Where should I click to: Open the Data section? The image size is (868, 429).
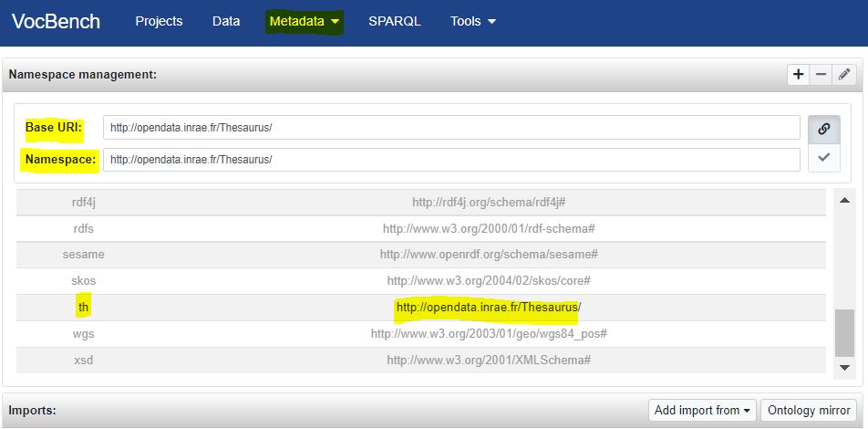pos(225,21)
